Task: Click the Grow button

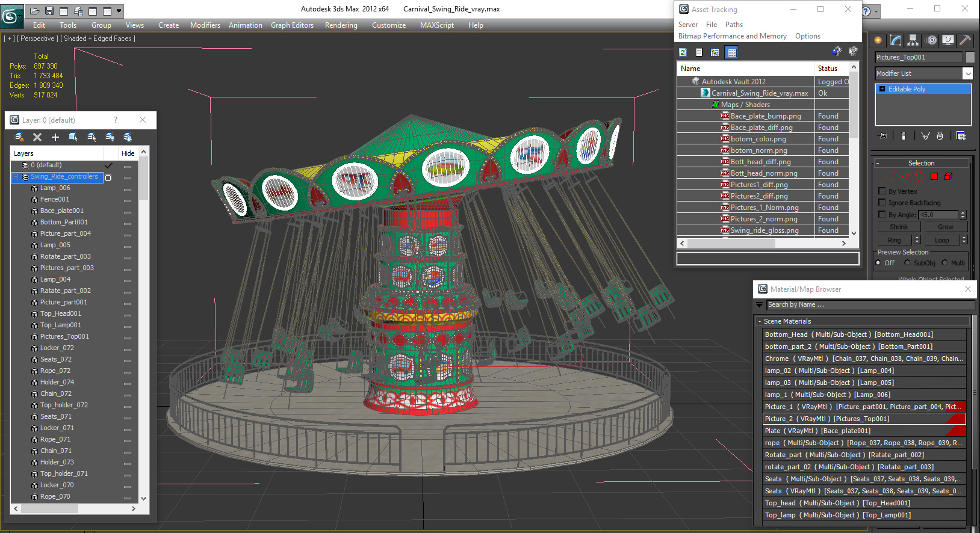Action: click(946, 227)
